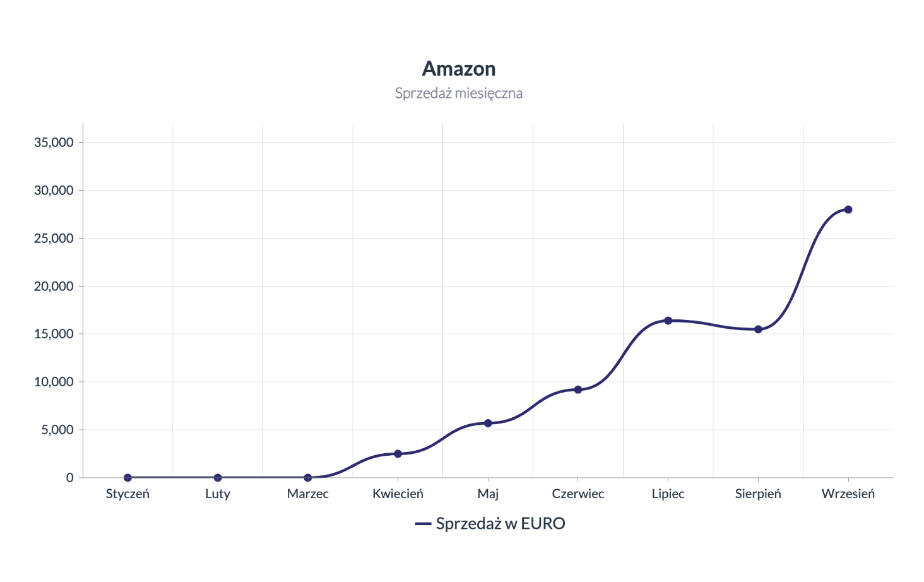This screenshot has height=582, width=924.
Task: Click the Wrzesień data point on the line
Action: (848, 210)
